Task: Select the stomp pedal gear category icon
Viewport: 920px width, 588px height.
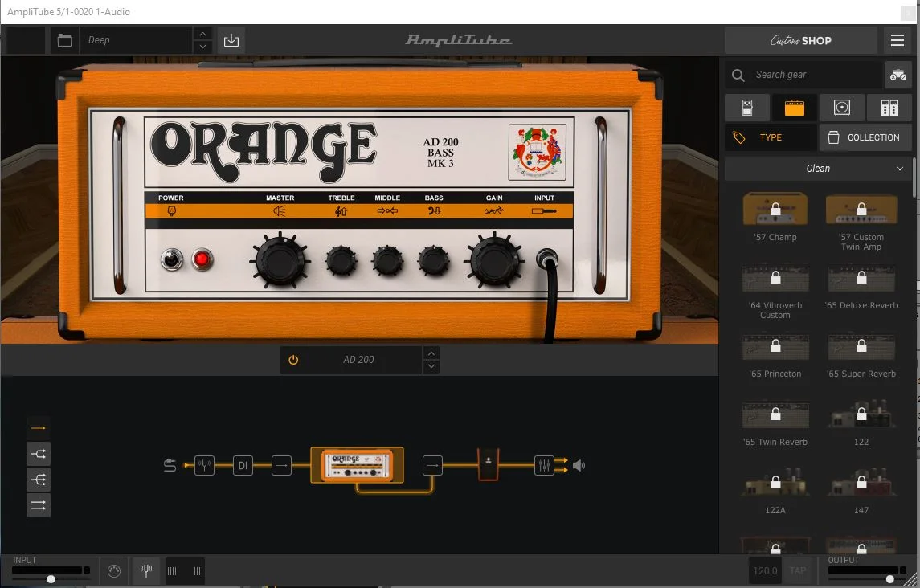Action: pyautogui.click(x=747, y=108)
